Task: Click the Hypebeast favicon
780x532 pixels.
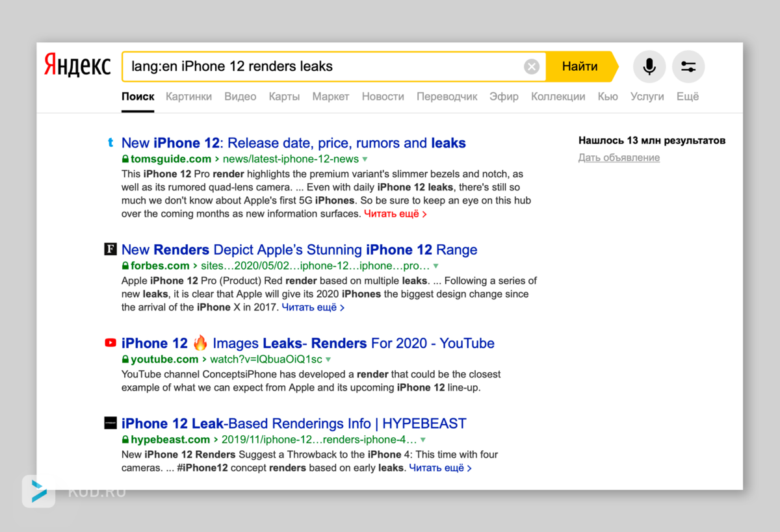Action: [x=110, y=424]
